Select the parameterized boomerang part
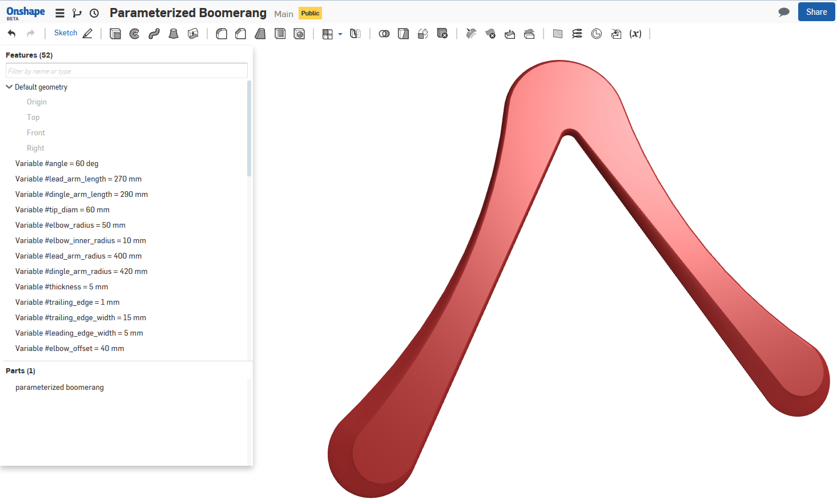This screenshot has width=837, height=504. tap(60, 387)
